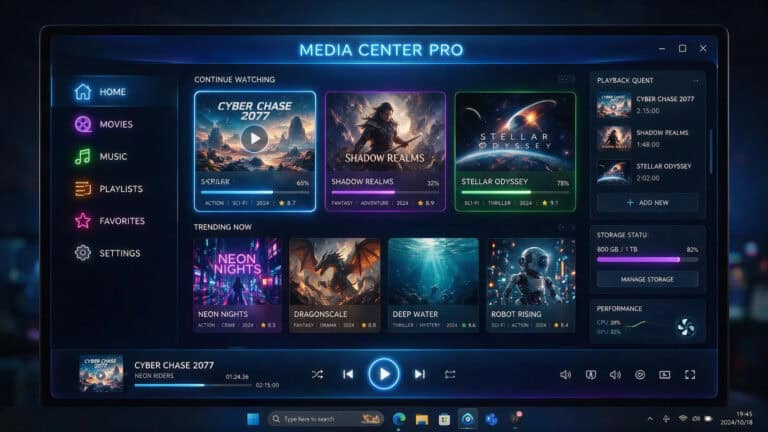Expand the system tray hidden icons chevron
Screen dimensions: 768x432
pyautogui.click(x=650, y=419)
